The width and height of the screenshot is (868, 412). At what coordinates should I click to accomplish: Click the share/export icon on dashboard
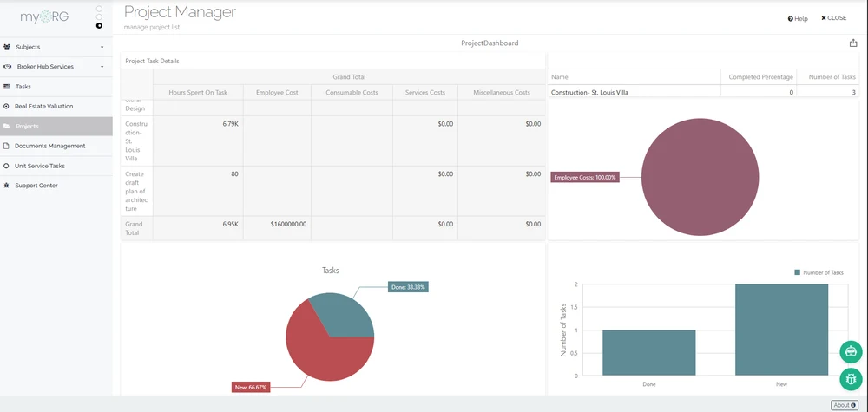point(853,43)
